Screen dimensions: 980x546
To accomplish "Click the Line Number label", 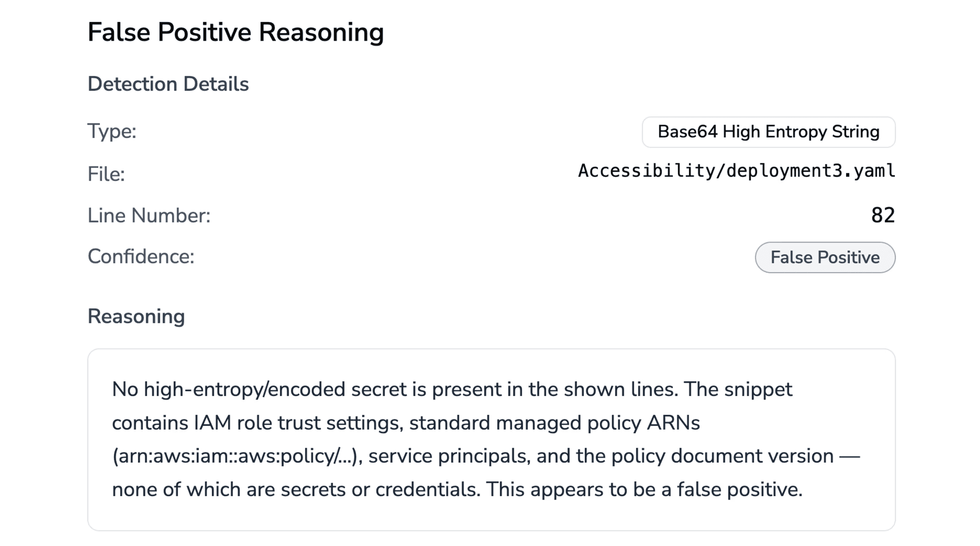I will tap(148, 215).
